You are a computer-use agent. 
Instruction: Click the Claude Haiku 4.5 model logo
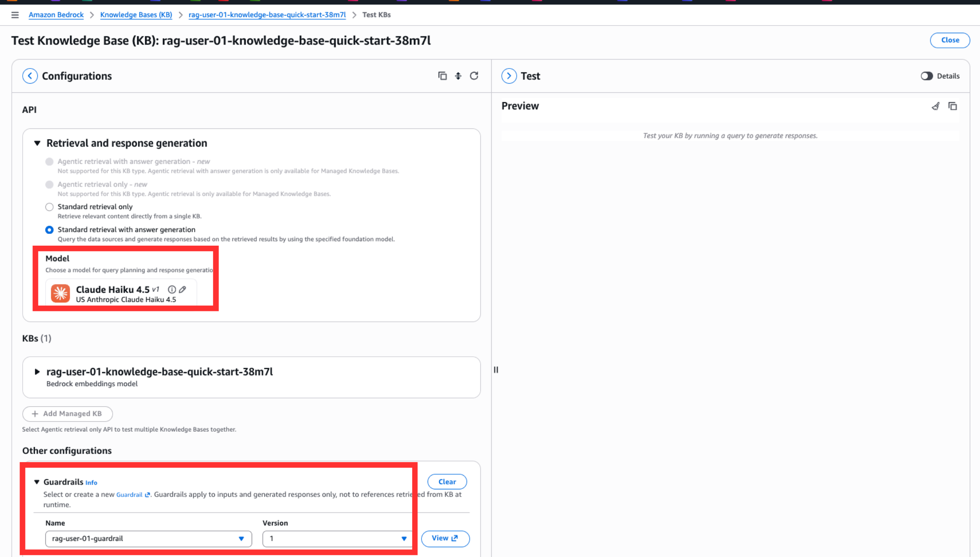pos(60,293)
